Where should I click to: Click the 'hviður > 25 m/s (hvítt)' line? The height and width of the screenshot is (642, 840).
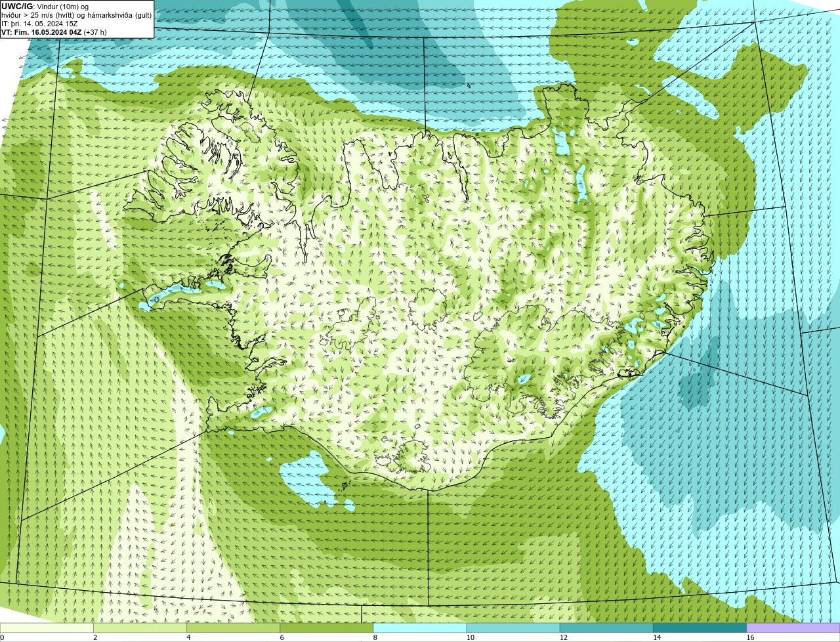pyautogui.click(x=77, y=15)
